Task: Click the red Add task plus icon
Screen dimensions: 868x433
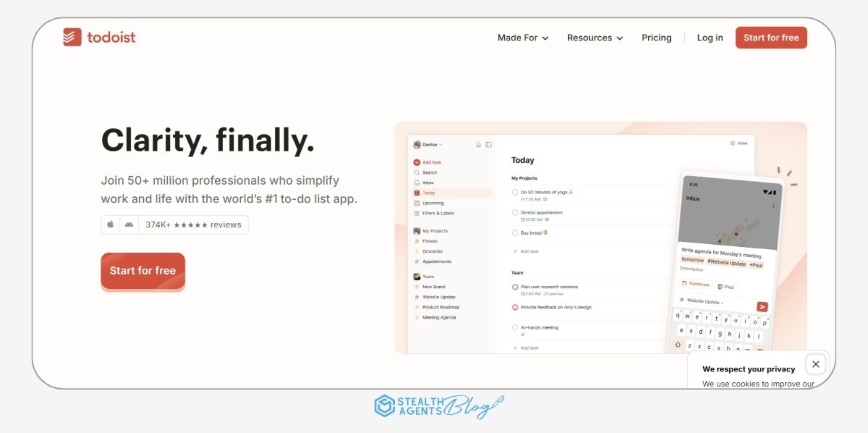Action: tap(417, 161)
